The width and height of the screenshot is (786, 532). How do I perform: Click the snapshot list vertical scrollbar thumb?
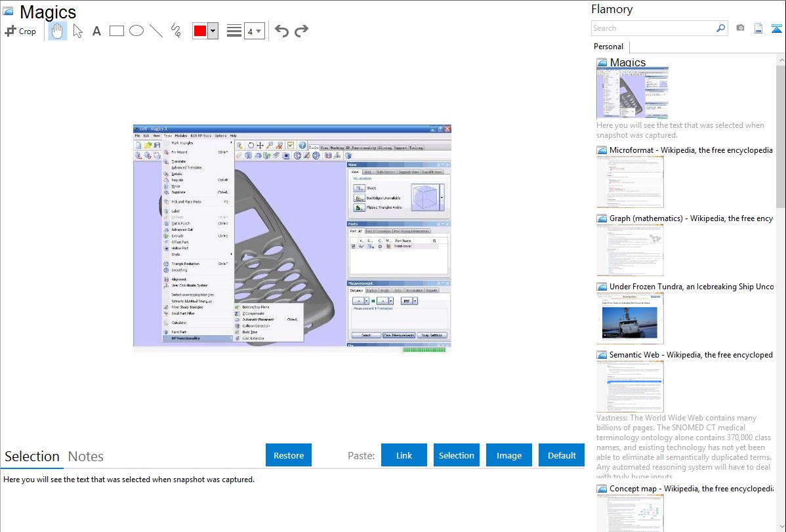781,135
